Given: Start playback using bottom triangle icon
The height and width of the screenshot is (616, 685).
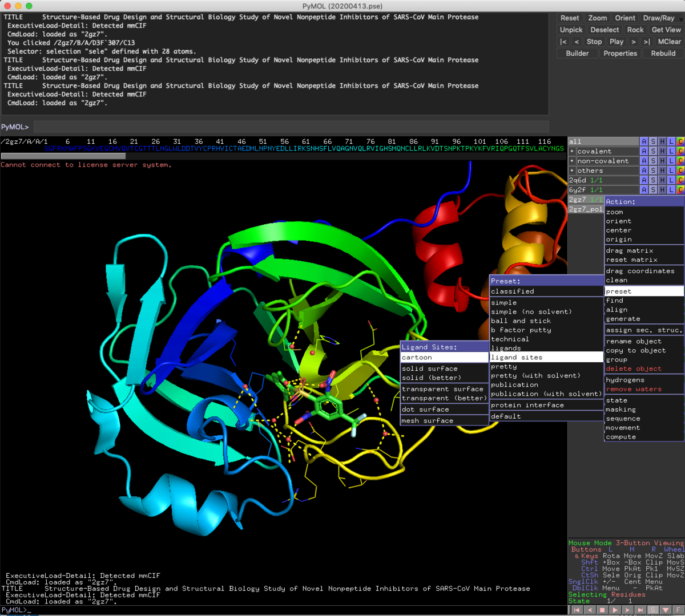Looking at the screenshot, I should click(x=615, y=610).
